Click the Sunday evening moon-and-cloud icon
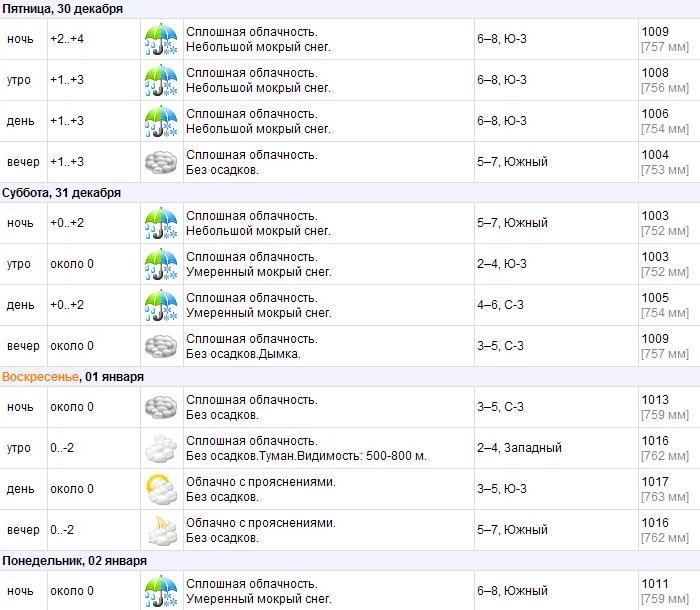The height and width of the screenshot is (610, 700). 161,530
